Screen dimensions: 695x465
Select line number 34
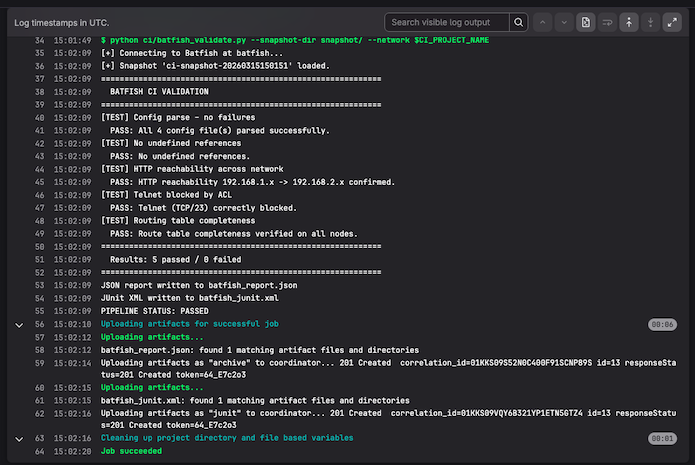click(39, 40)
